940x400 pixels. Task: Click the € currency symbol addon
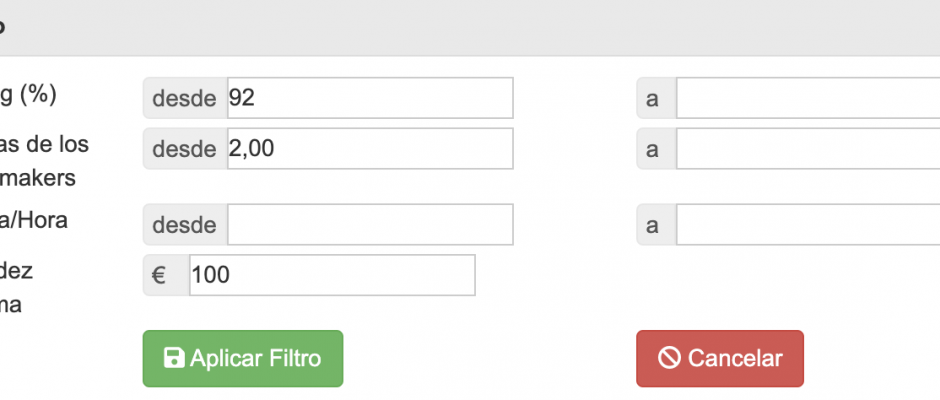click(x=166, y=275)
